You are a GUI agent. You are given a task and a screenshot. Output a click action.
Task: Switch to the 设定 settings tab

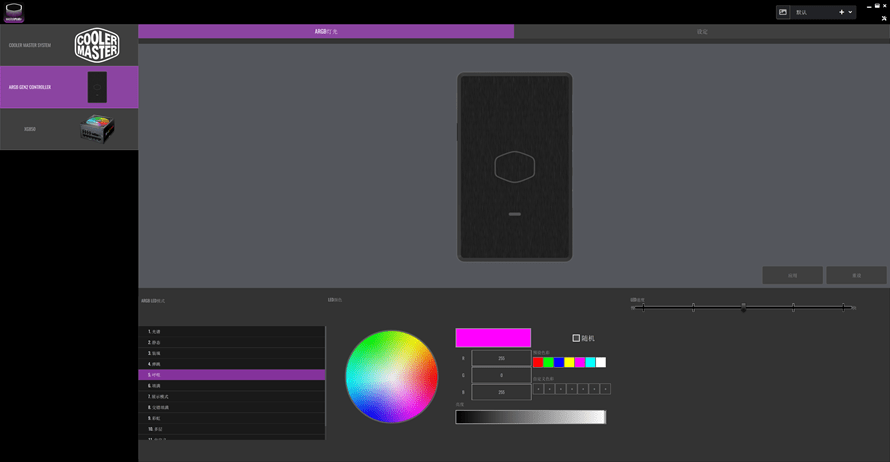[x=702, y=31]
